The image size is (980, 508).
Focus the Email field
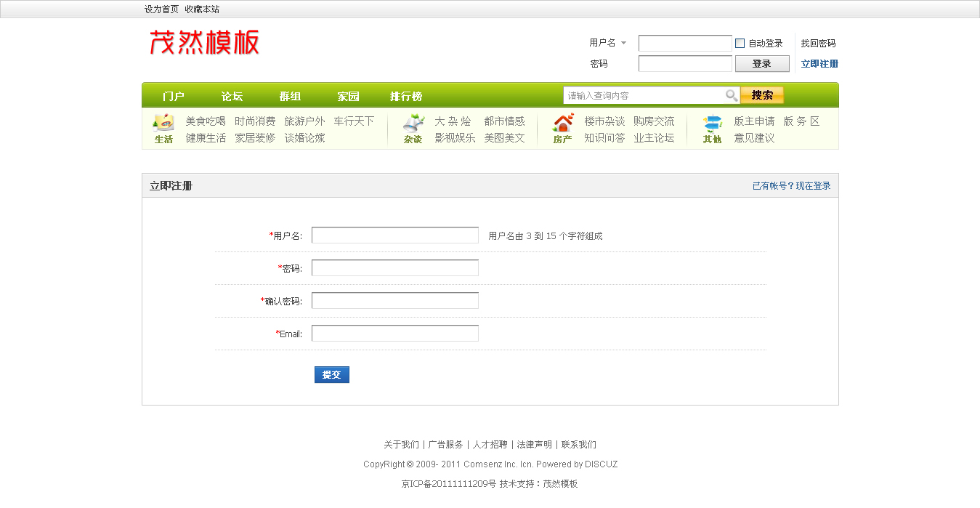(395, 334)
